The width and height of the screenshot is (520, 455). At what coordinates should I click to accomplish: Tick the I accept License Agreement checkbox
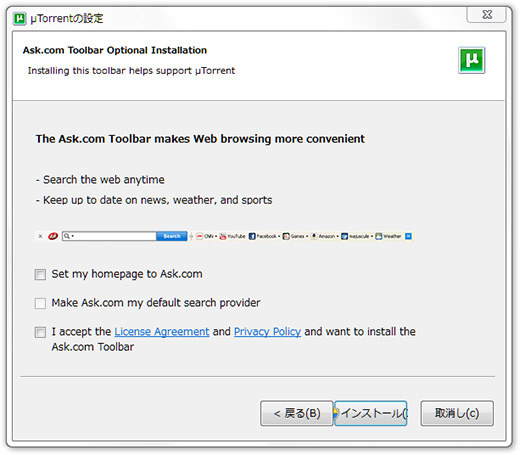tap(40, 332)
